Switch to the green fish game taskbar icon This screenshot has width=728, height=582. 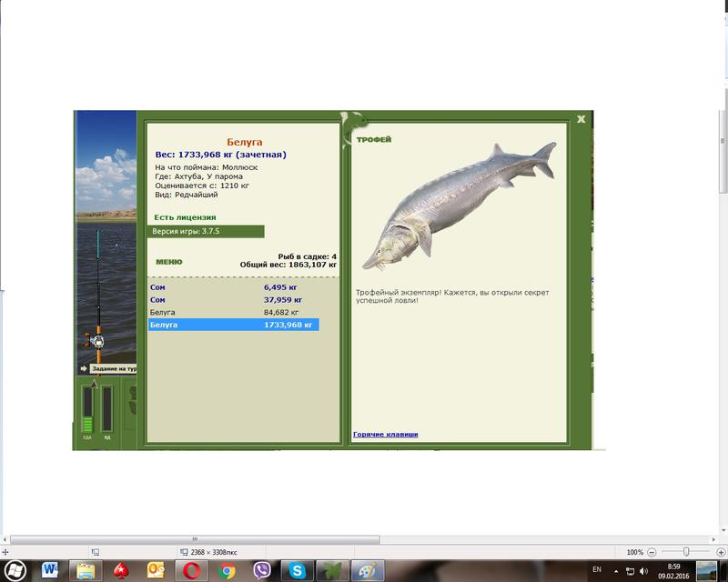click(x=332, y=570)
